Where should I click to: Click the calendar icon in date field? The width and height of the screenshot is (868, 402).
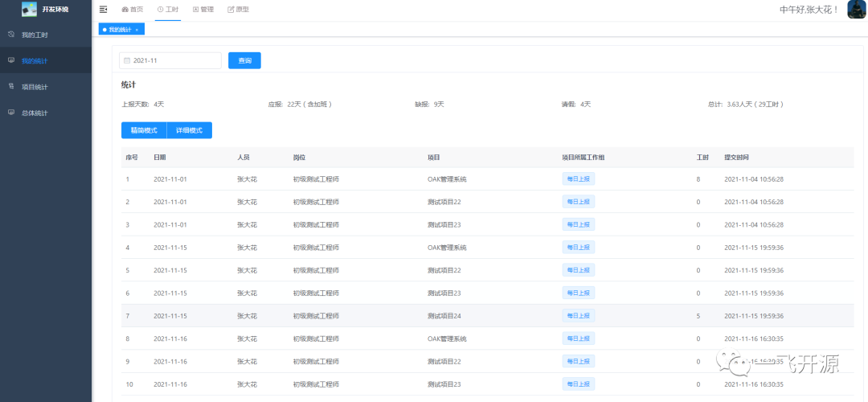127,60
